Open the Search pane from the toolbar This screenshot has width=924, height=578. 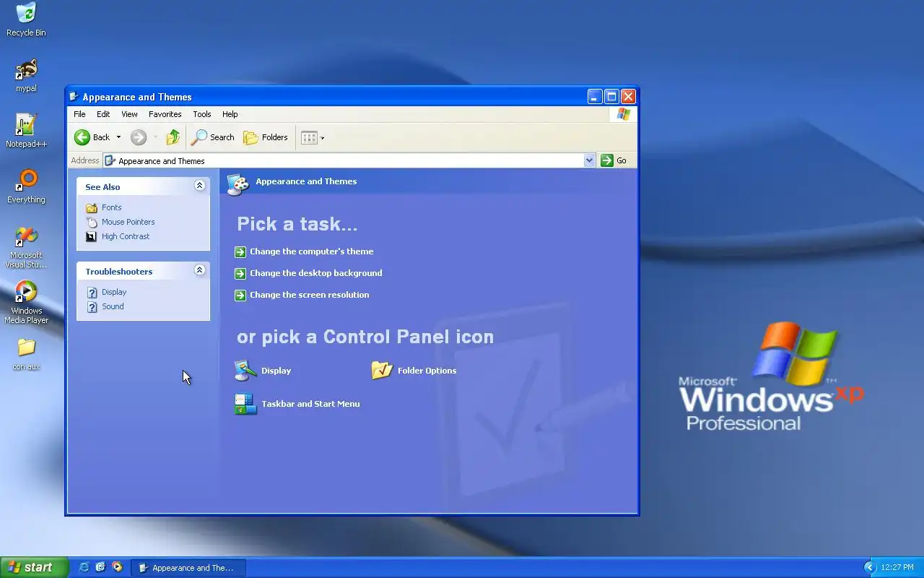(x=213, y=137)
